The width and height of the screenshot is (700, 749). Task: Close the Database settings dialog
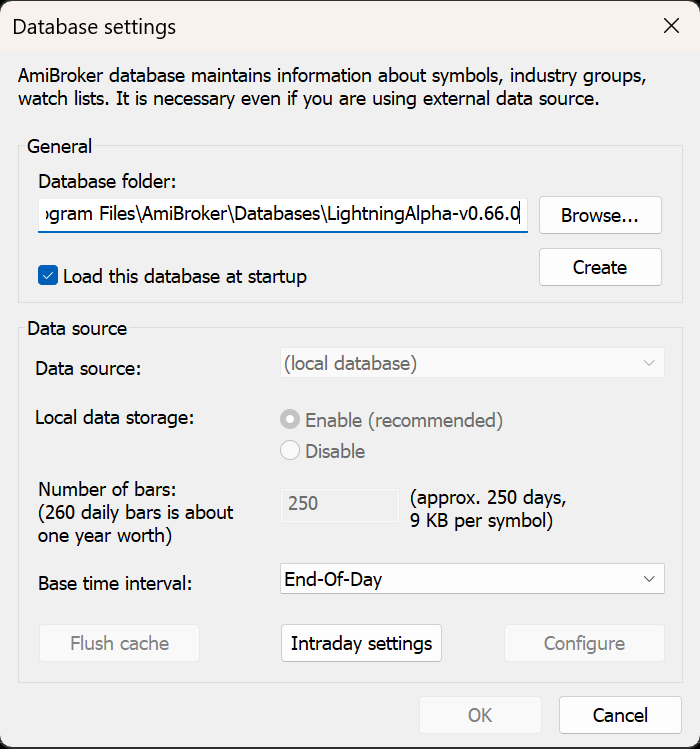tap(671, 26)
